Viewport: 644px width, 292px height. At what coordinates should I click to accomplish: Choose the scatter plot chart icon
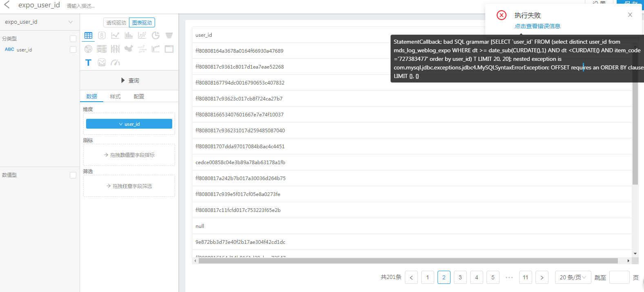(142, 36)
